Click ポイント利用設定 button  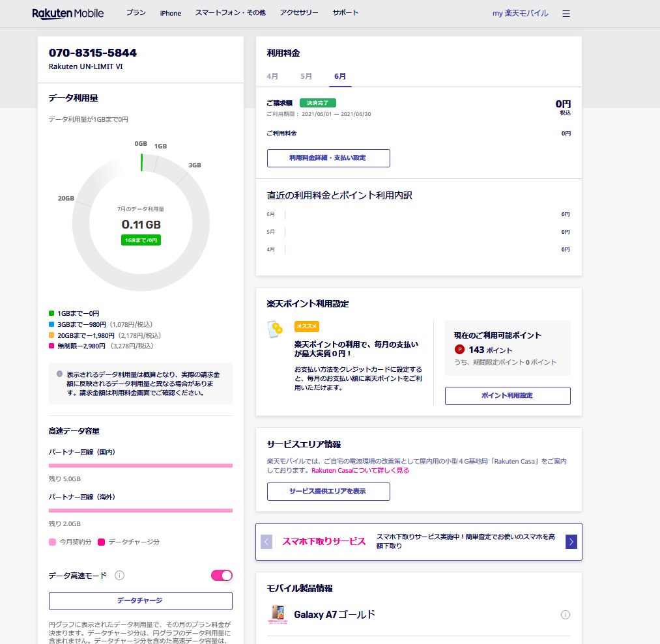(508, 396)
